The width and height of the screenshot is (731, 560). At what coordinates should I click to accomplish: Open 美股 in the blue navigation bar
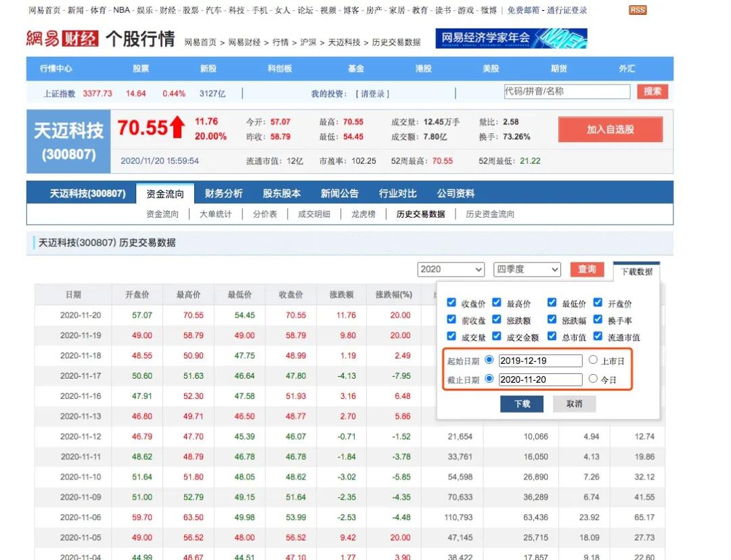pos(491,69)
